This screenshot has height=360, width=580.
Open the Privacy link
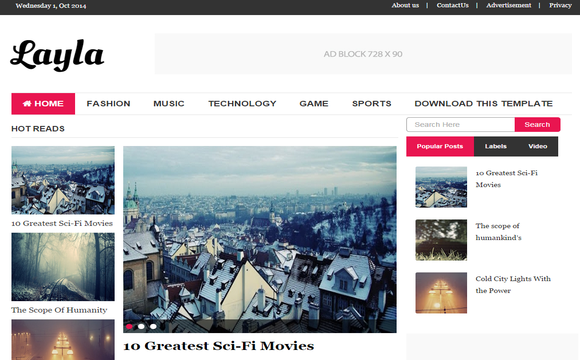pos(560,5)
